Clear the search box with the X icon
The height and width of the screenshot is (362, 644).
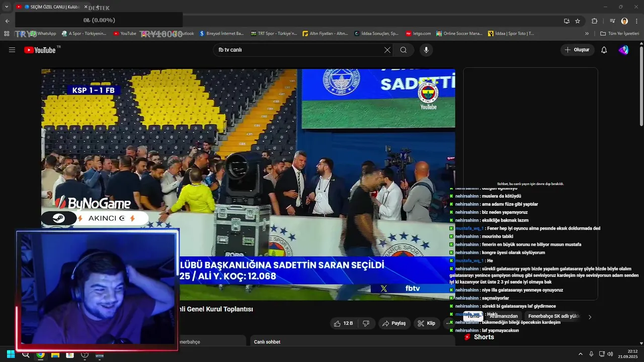(387, 50)
